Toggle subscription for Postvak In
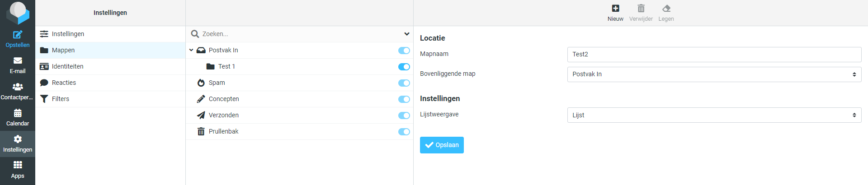Screen dimensions: 868x185 tap(404, 51)
